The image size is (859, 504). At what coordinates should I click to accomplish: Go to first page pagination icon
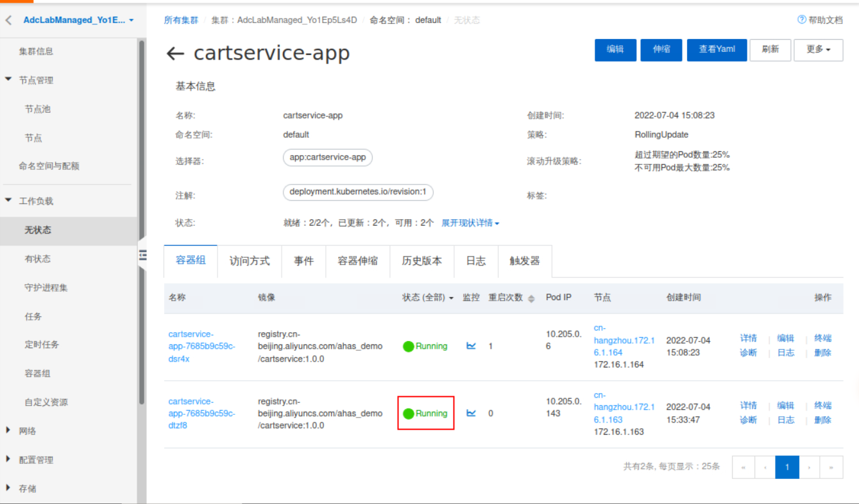point(743,467)
